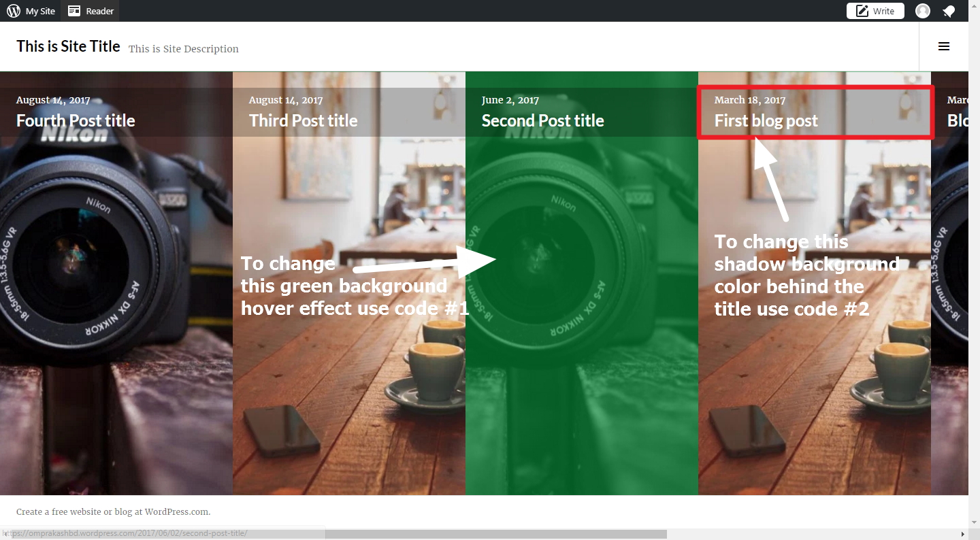Click the WordPress logo in the admin bar

[x=14, y=11]
